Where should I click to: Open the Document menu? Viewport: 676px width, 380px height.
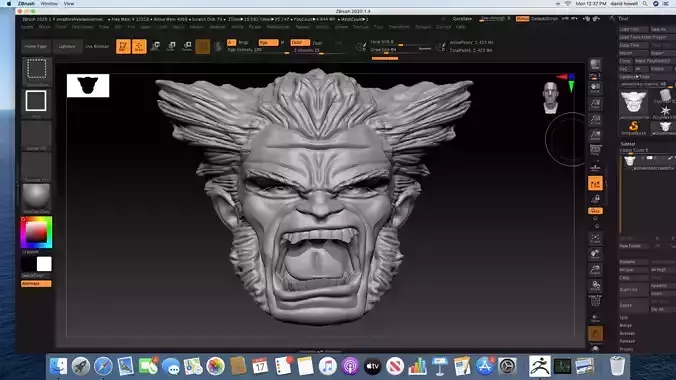[x=82, y=27]
